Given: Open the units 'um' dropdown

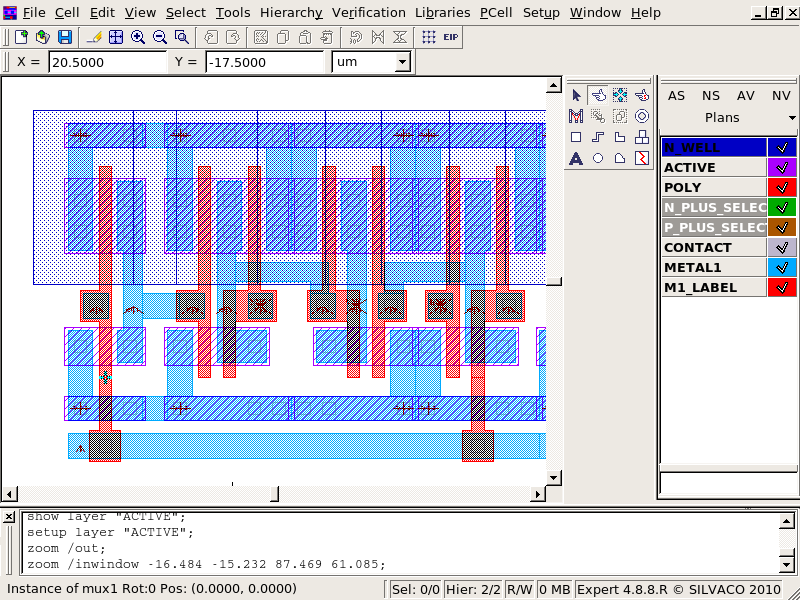Looking at the screenshot, I should tap(402, 62).
